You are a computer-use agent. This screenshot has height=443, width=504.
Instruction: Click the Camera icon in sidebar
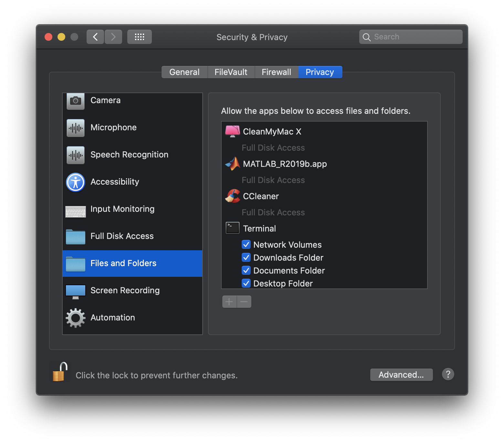(76, 101)
